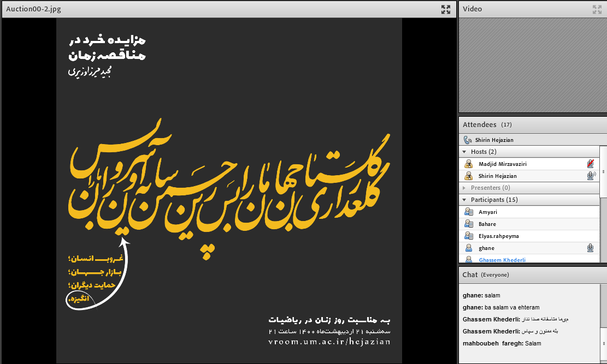This screenshot has height=364, width=607.
Task: Maximize the Auction00-2.jpg share pod
Action: (x=446, y=9)
